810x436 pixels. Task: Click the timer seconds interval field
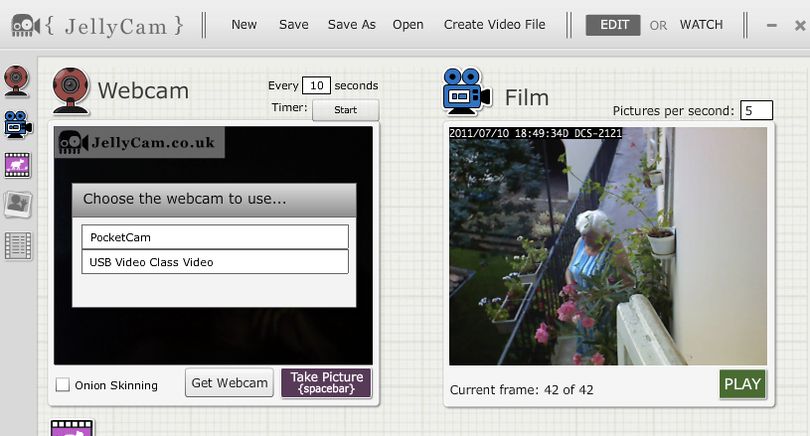pos(316,85)
